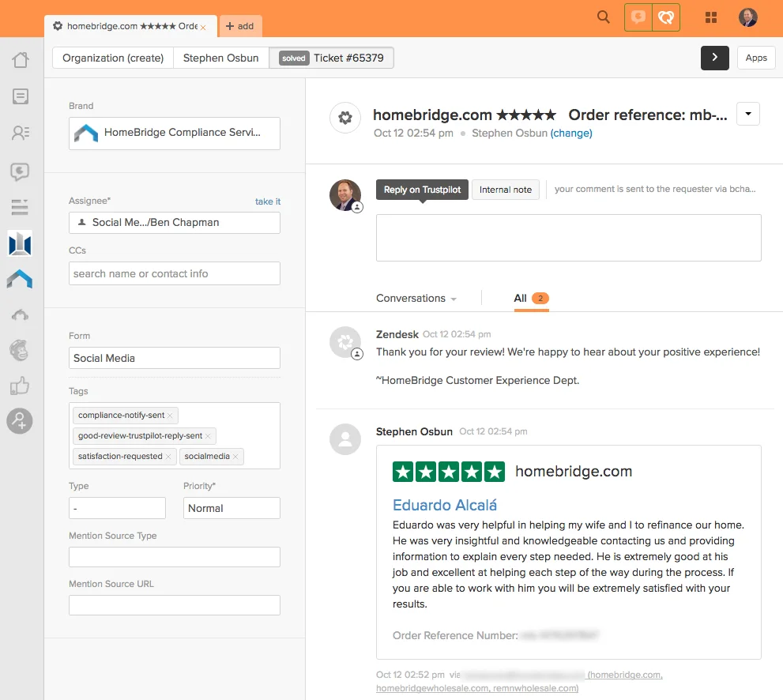
Task: Open the Assignee dropdown Ben Chapman
Action: pos(175,223)
